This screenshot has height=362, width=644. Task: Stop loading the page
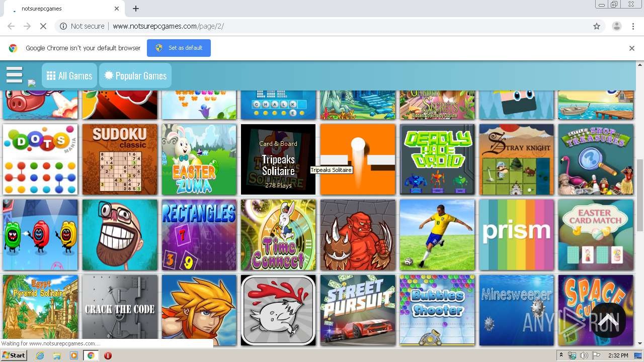(43, 26)
